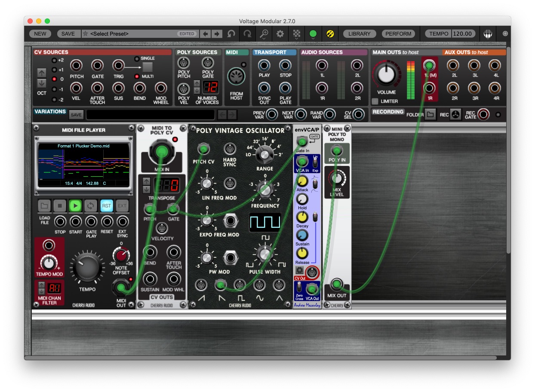Click the MIX LEVEL knob on Mini Poly to Mono
The height and width of the screenshot is (392, 535).
click(337, 178)
